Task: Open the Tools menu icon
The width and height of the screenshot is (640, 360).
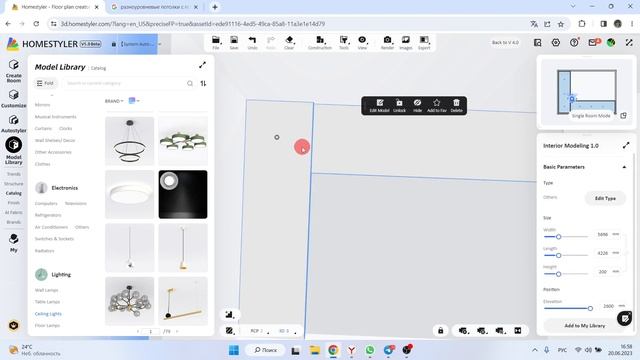Action: click(x=344, y=42)
